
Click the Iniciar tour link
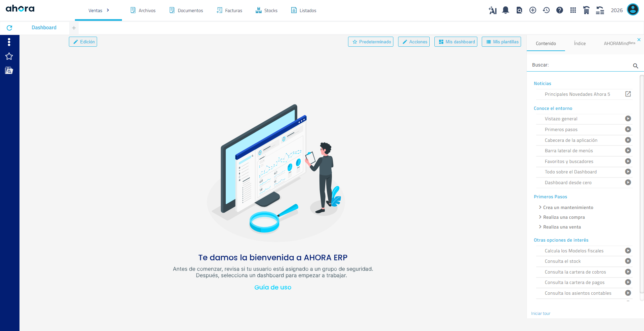pyautogui.click(x=541, y=314)
